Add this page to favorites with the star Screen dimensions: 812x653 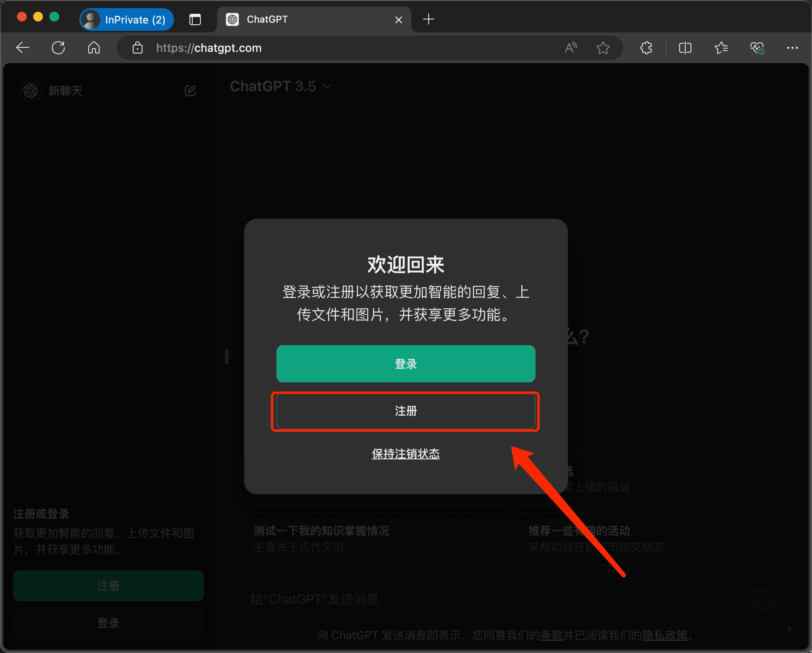(x=603, y=48)
